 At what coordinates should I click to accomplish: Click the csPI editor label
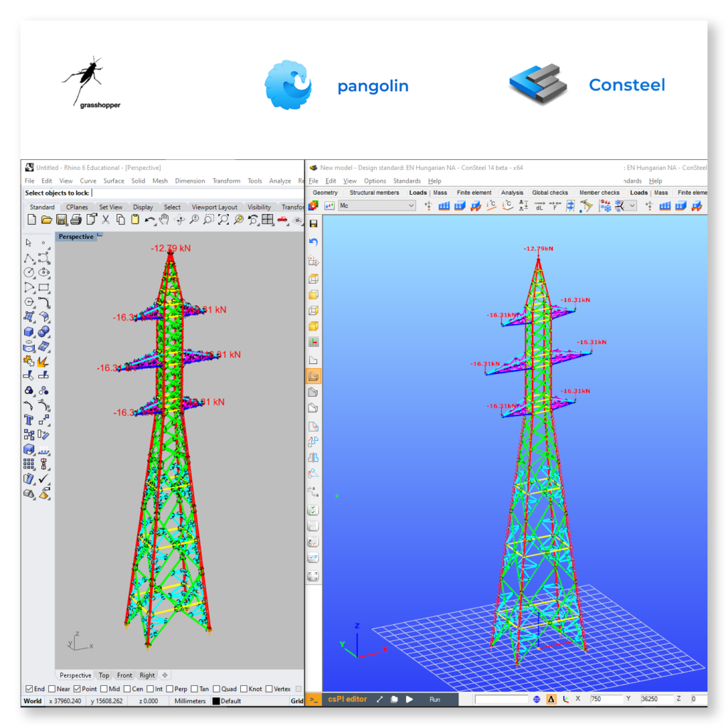347,700
